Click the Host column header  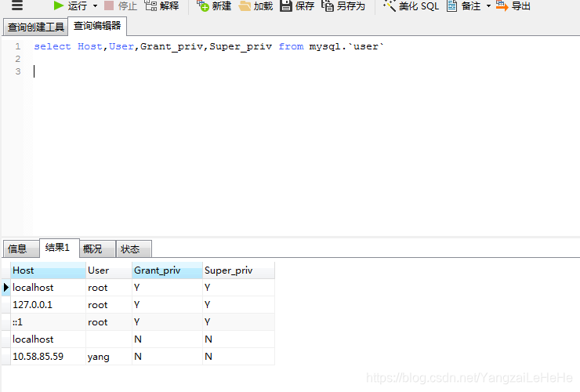pos(48,270)
